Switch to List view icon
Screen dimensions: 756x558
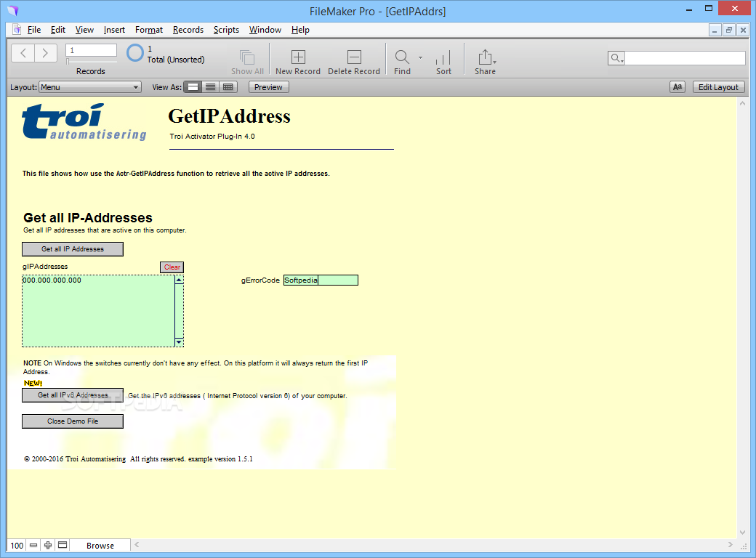[210, 87]
